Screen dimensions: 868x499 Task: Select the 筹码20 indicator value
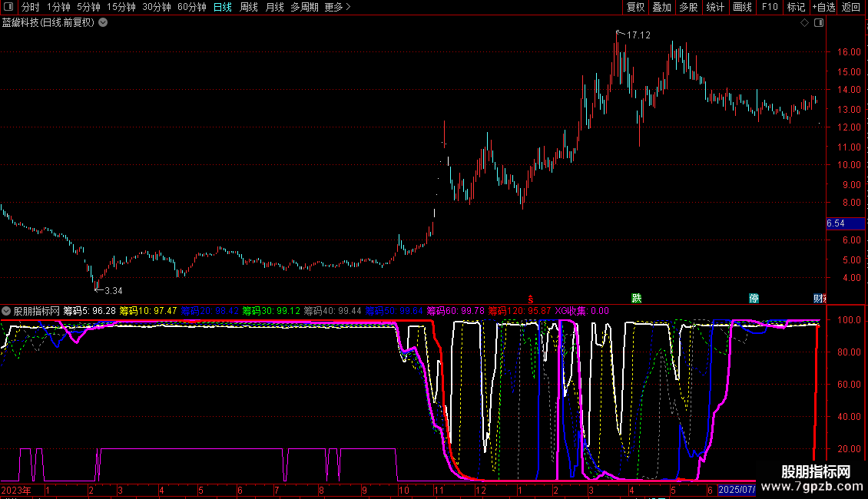point(210,311)
